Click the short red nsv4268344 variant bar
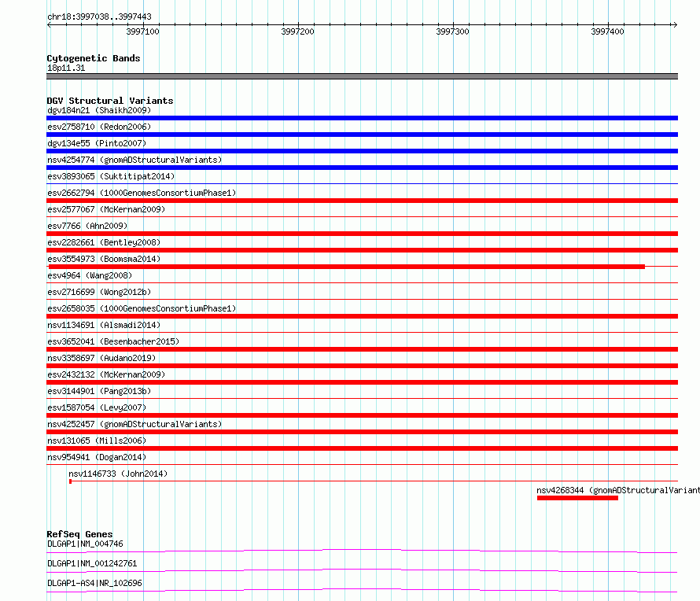700x601 pixels. 577,498
